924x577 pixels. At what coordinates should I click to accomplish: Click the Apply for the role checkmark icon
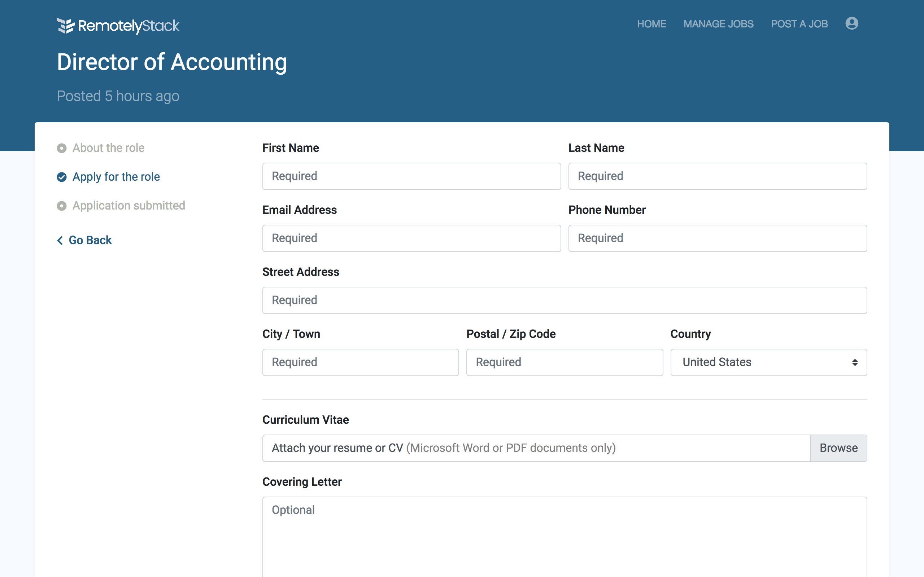tap(61, 177)
